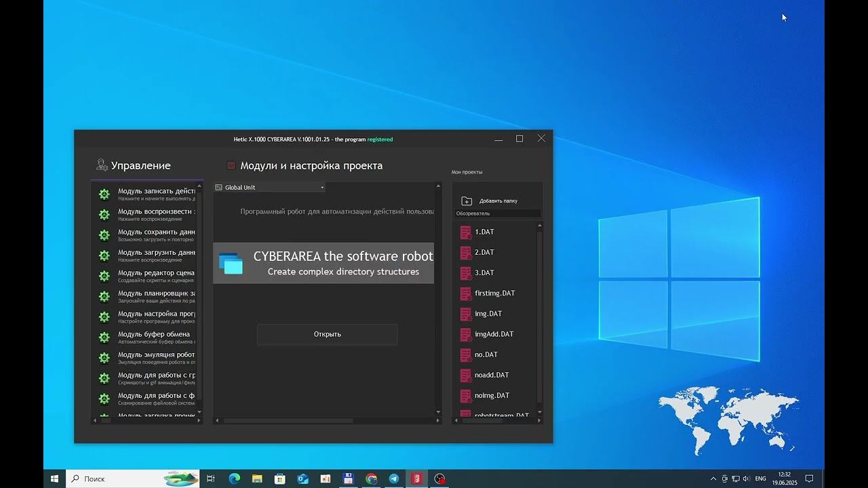Select the no.DAT file icon

click(x=466, y=354)
